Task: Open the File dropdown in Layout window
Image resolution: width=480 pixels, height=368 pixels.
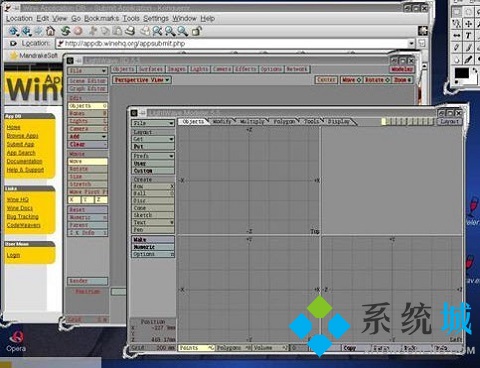Action: (88, 71)
